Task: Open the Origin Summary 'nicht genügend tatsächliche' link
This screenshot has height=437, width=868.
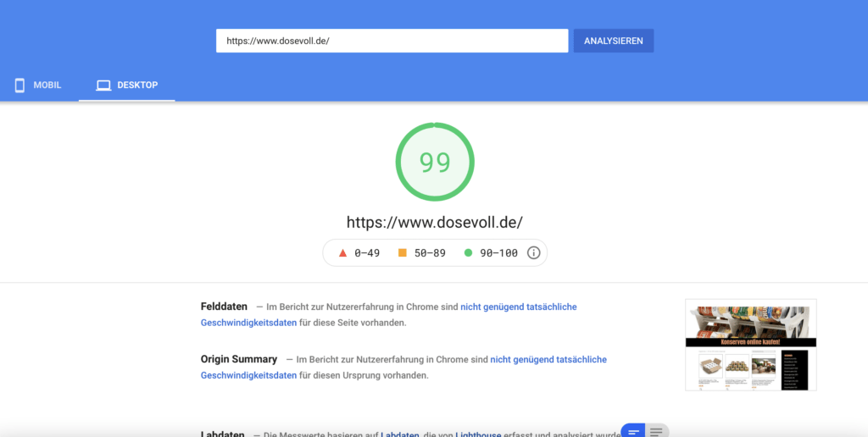Action: click(548, 359)
